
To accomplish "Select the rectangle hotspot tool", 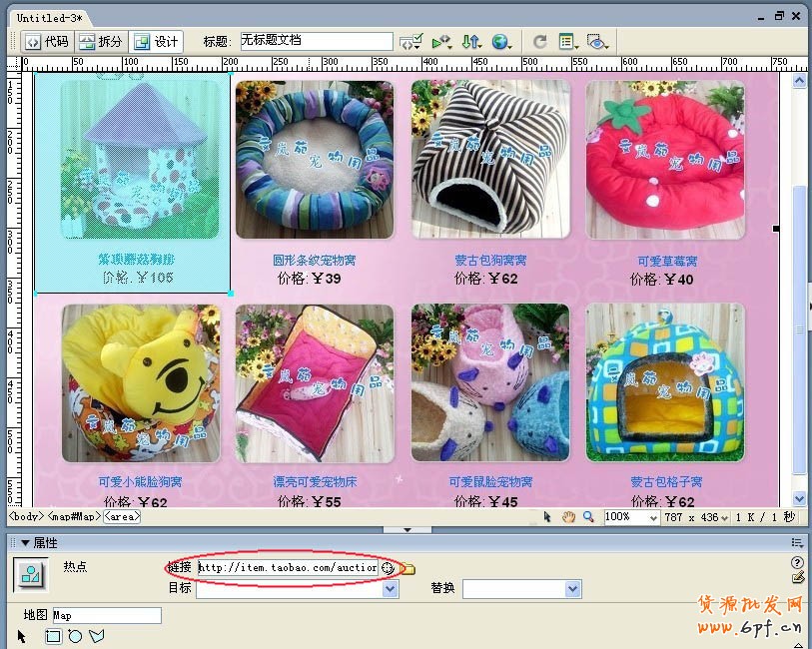I will tap(54, 636).
